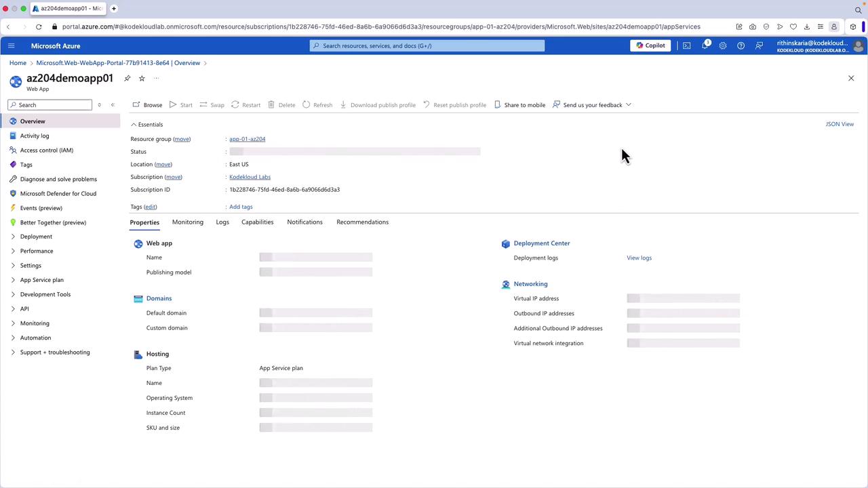Open portal settings gear icon
The width and height of the screenshot is (868, 488).
pos(723,45)
